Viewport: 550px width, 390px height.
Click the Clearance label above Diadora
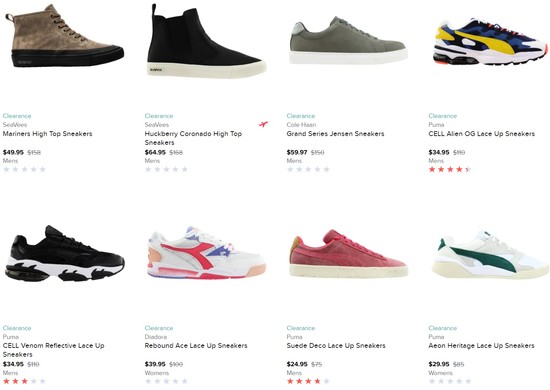pos(159,328)
